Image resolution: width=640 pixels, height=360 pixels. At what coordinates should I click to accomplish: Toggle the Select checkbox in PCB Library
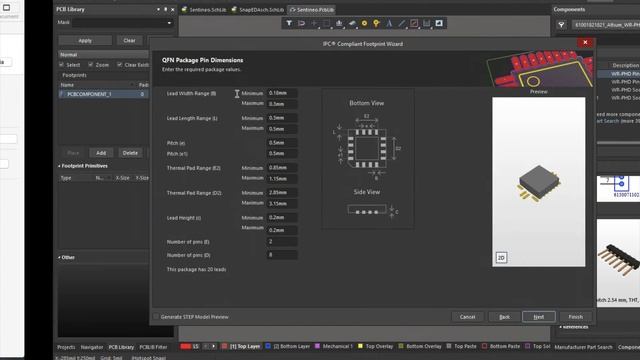61,64
